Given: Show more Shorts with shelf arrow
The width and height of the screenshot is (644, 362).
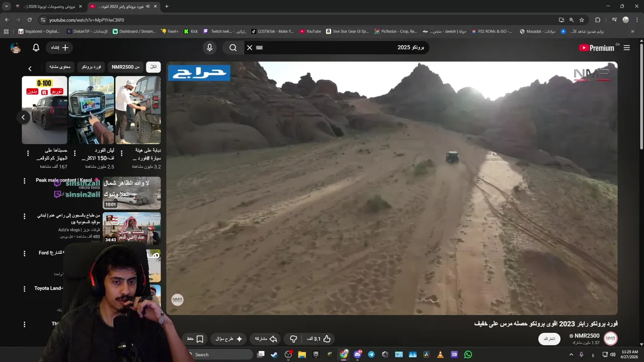Looking at the screenshot, I should pyautogui.click(x=23, y=117).
